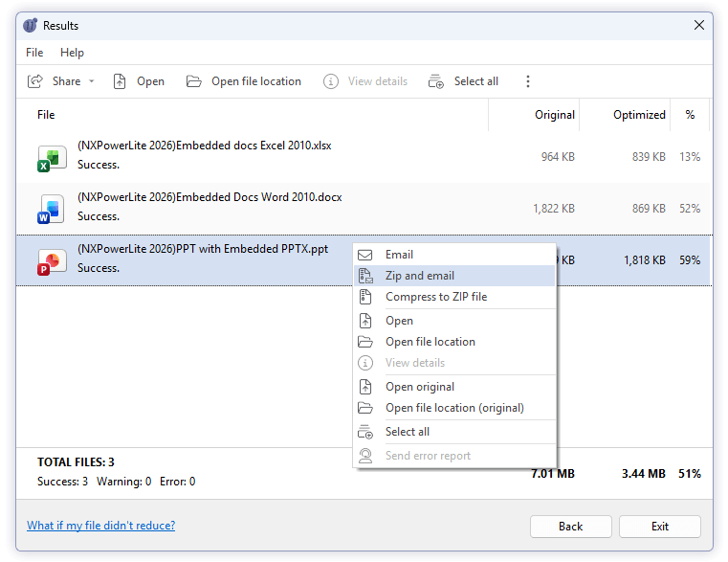Screen dimensions: 728x562
Task: Click the Open file location (original) folder icon
Action: 364,408
